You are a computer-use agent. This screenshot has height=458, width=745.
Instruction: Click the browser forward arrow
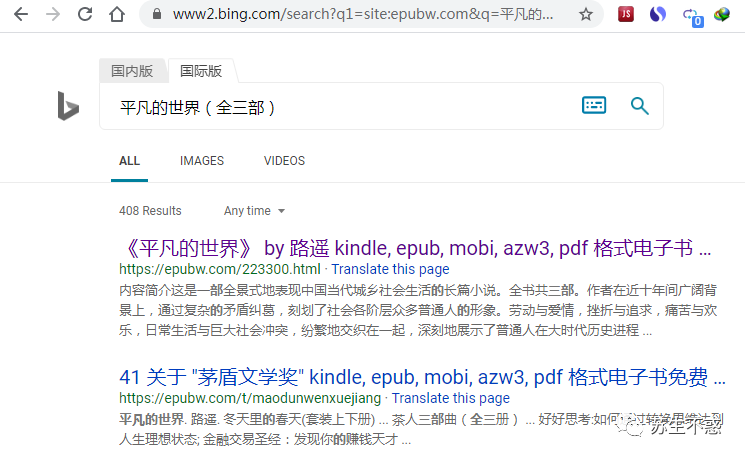(53, 14)
